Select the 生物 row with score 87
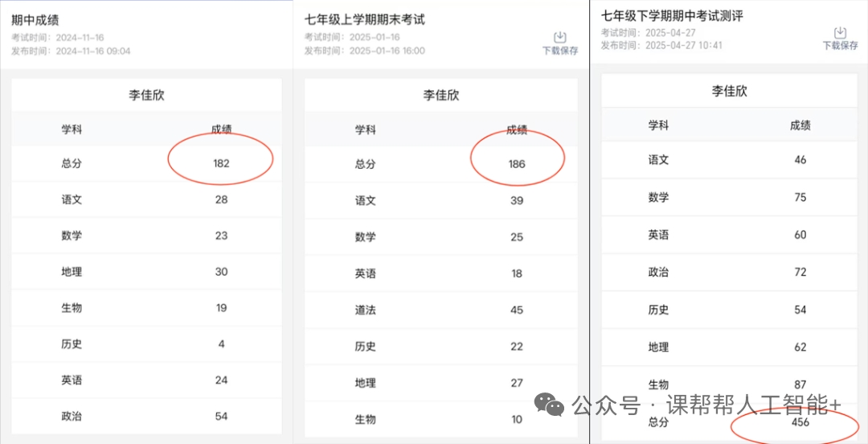Viewport: 868px width, 444px height. click(x=729, y=385)
